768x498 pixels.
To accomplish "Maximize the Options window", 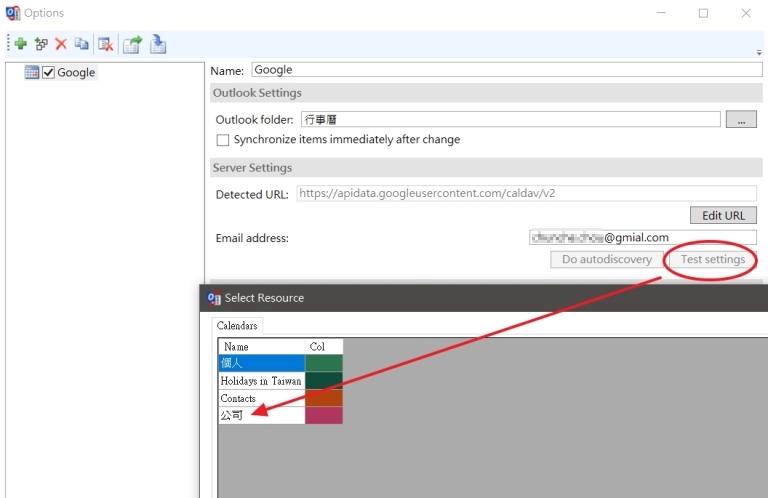I will point(703,13).
